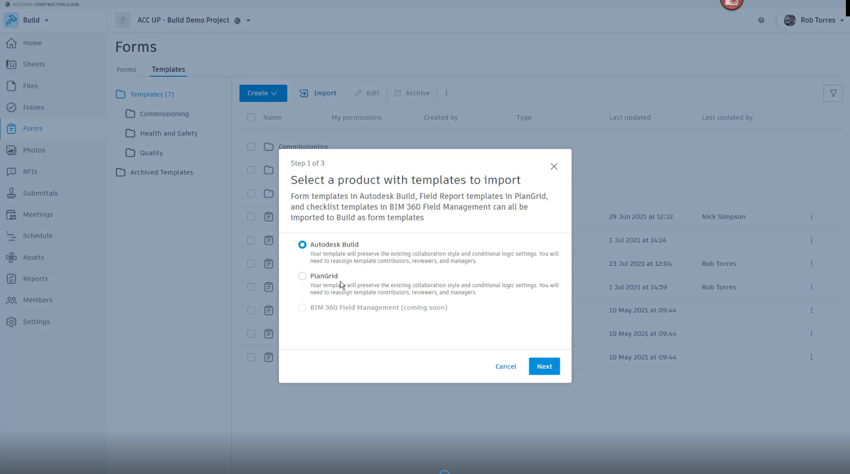Open row menu for 1 Jul 14:59 template
This screenshot has width=850, height=474.
coord(812,287)
